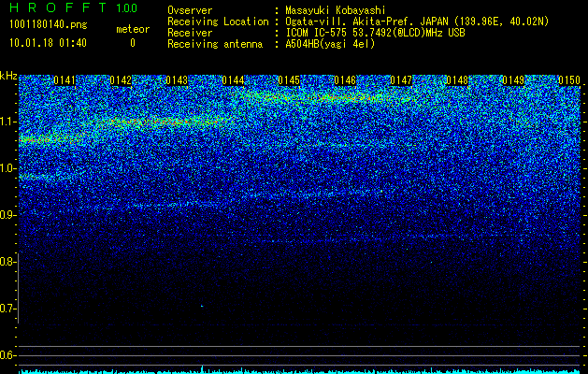Click the date stamp 10.01.18 01:40
The width and height of the screenshot is (588, 374).
pyautogui.click(x=48, y=43)
